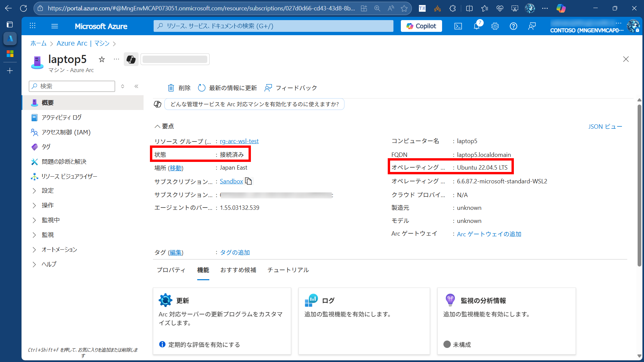The image size is (644, 362).
Task: Open the top-bar feedback person icon
Action: click(532, 26)
